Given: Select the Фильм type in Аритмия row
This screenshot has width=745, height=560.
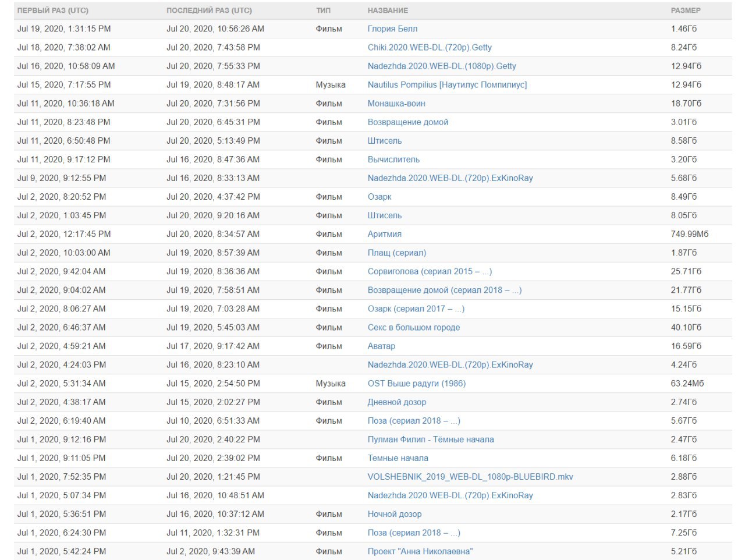Looking at the screenshot, I should 329,233.
